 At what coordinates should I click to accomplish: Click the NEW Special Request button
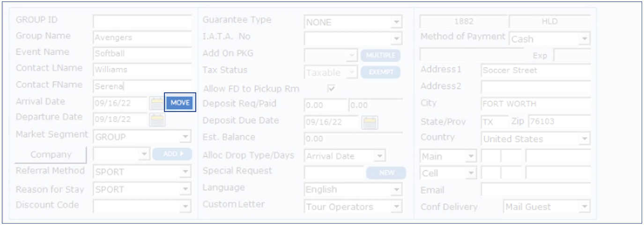[x=386, y=172]
